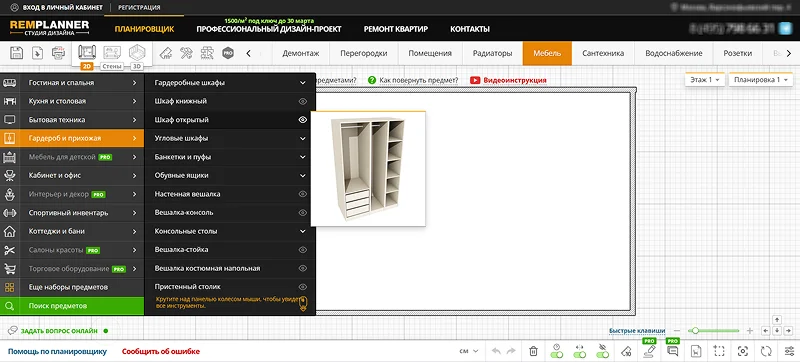Viewport: 800px width, 362px height.
Task: Click the eraser with number 10 icon
Action: (627, 351)
